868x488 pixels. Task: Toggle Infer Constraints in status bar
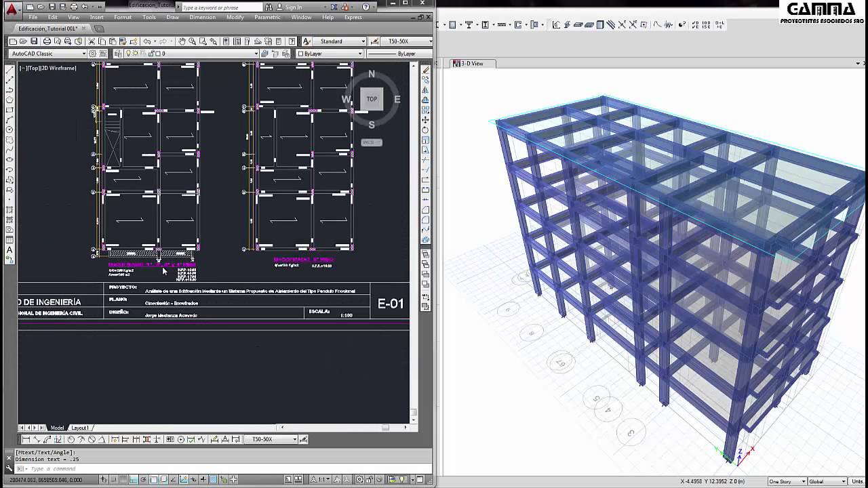pyautogui.click(x=104, y=479)
